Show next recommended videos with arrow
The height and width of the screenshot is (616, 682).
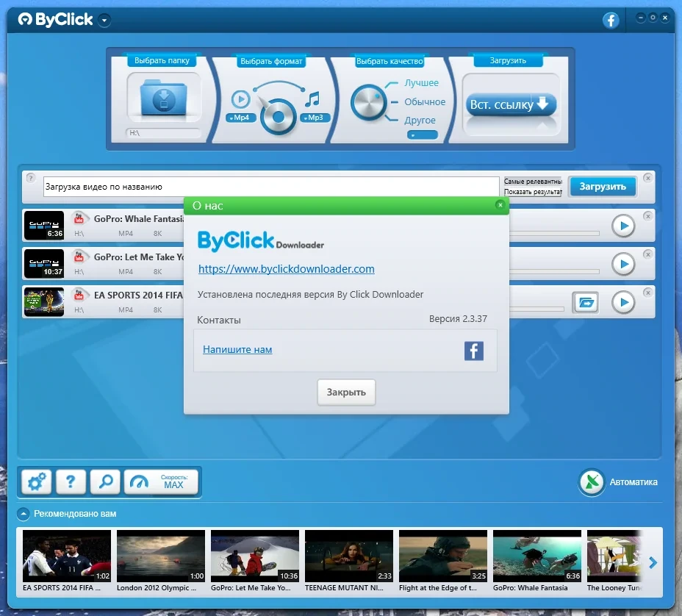653,563
